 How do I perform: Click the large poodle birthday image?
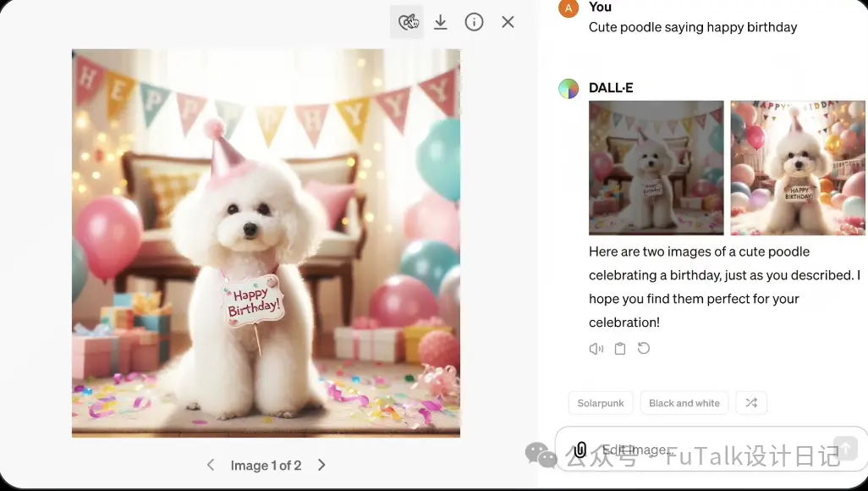click(266, 243)
